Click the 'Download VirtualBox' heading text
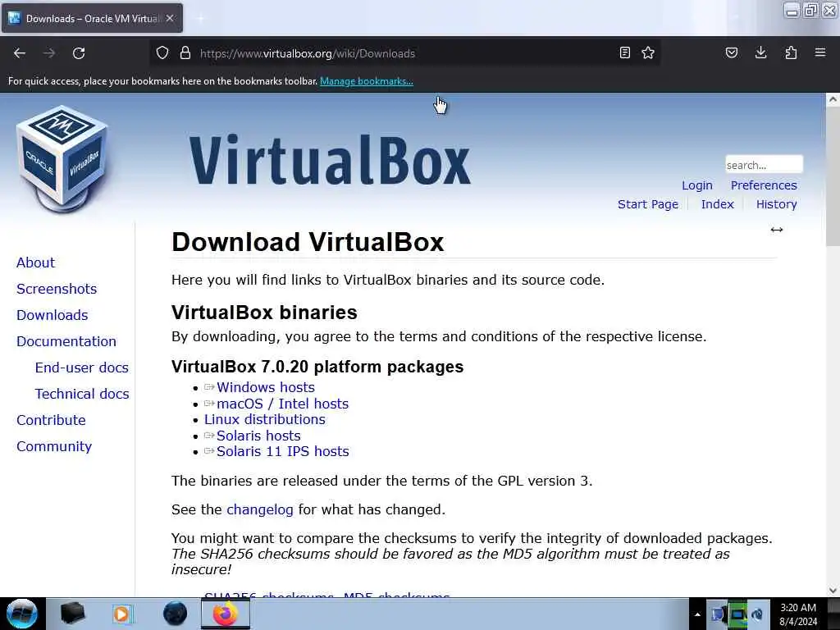This screenshot has height=630, width=840. (308, 242)
